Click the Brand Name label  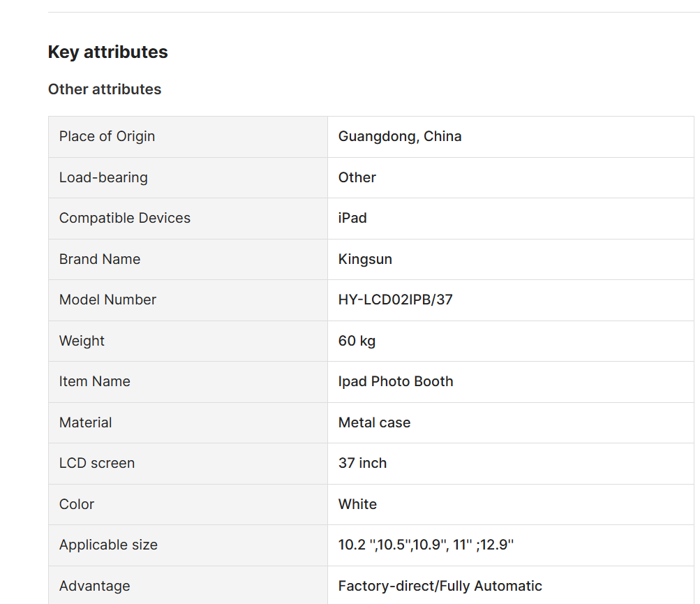click(x=100, y=259)
